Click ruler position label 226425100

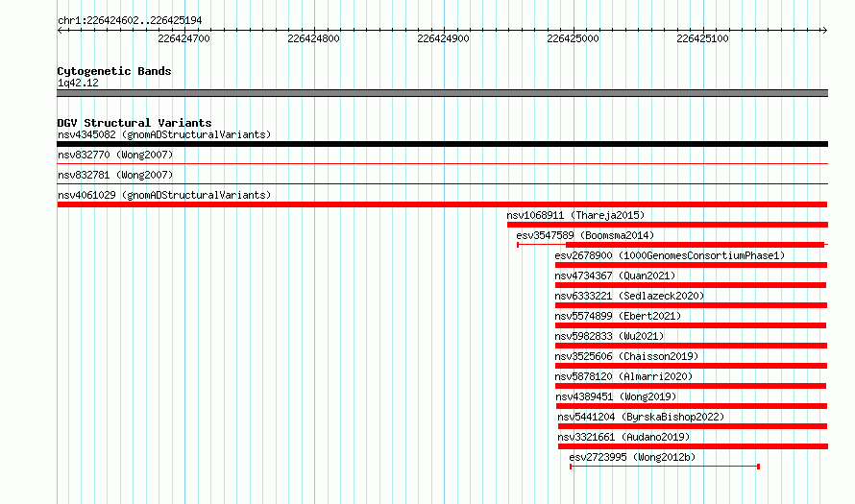703,38
